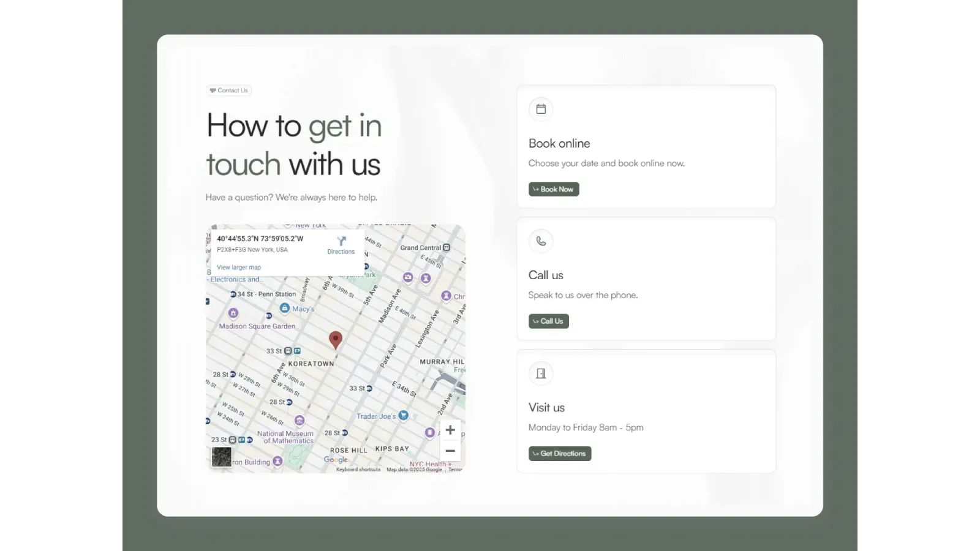Screen dimensions: 980x551
Task: Click the KIPS BAY neighborhood label
Action: [392, 449]
